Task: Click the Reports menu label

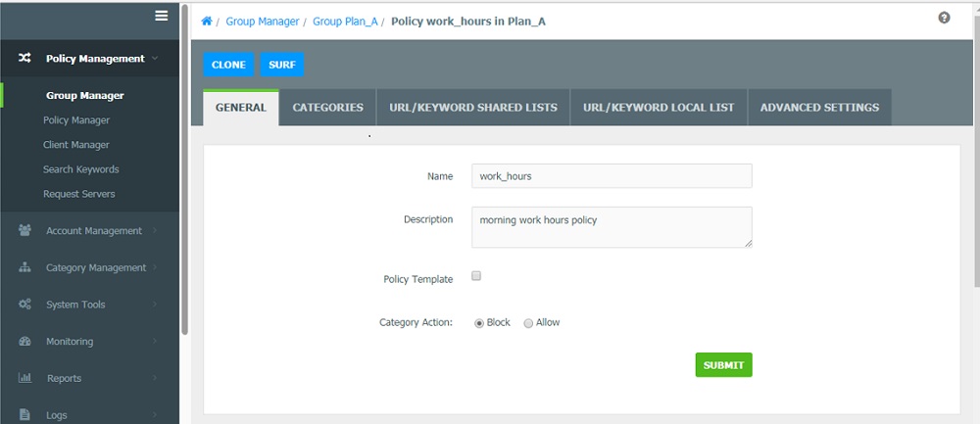Action: [64, 378]
